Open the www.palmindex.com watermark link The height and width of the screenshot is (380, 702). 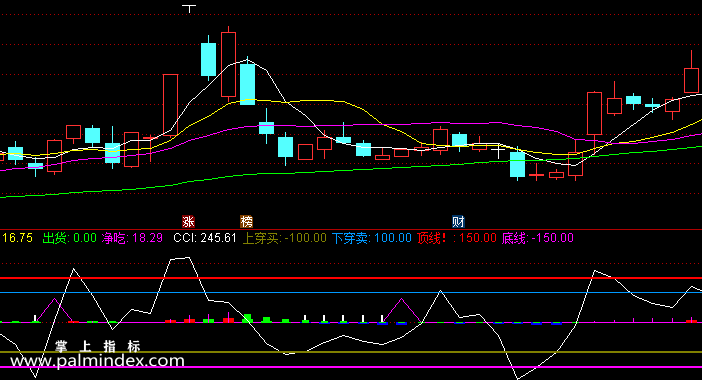[98, 361]
